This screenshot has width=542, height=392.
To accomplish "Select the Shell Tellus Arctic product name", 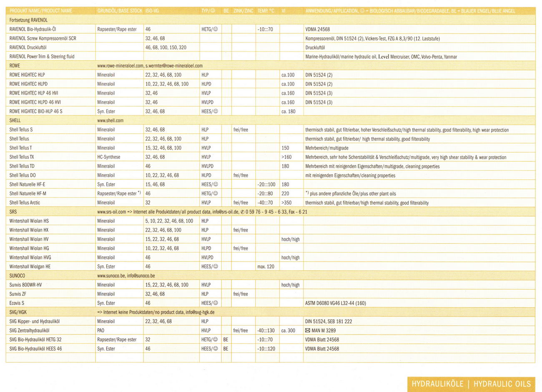I will coord(25,203).
